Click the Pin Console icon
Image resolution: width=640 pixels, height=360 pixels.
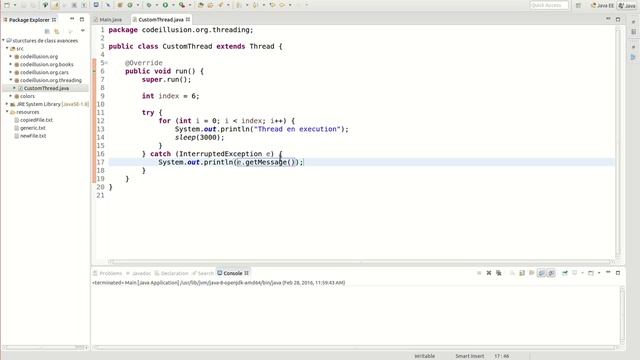coord(565,273)
